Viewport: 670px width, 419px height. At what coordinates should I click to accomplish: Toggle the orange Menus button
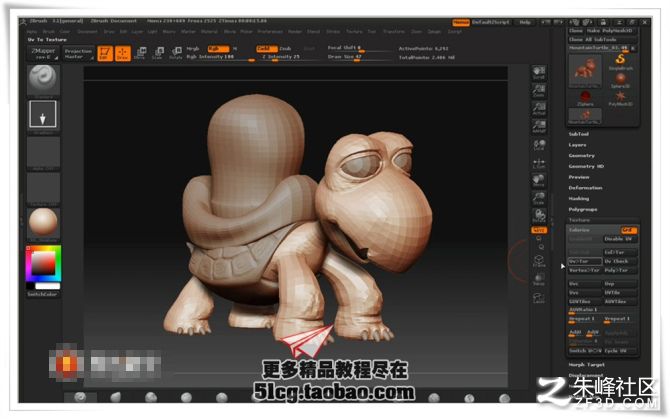(461, 22)
